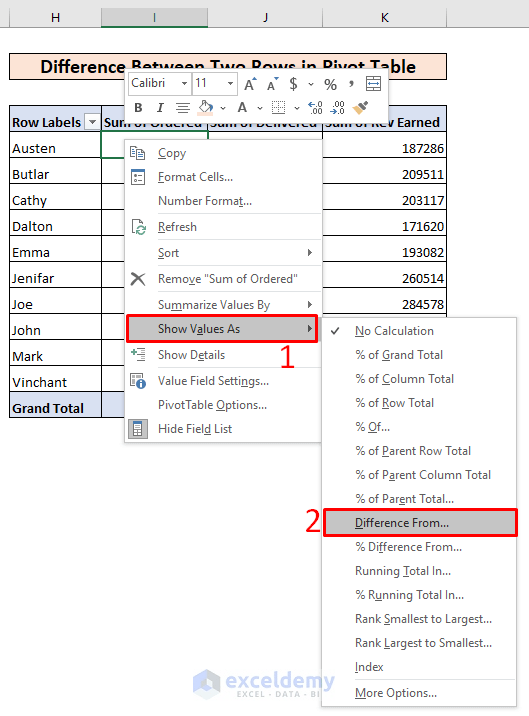Click Refresh in context menu
This screenshot has height=716, width=529.
click(x=223, y=227)
